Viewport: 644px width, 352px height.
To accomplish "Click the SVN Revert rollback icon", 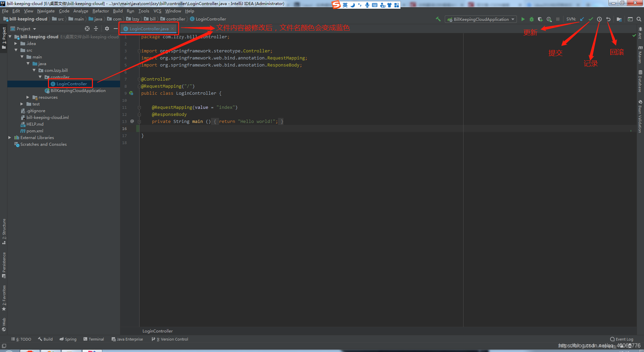I will point(608,19).
